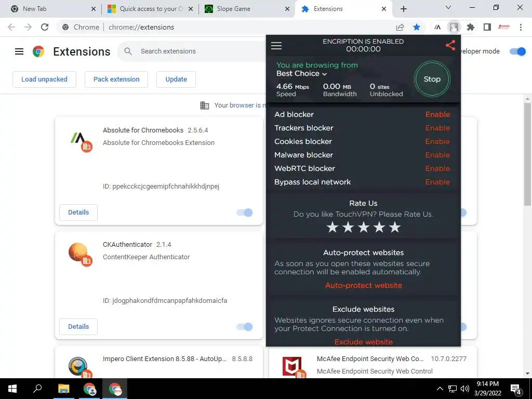Enable Bypass local network
Image resolution: width=532 pixels, height=399 pixels.
coord(437,182)
